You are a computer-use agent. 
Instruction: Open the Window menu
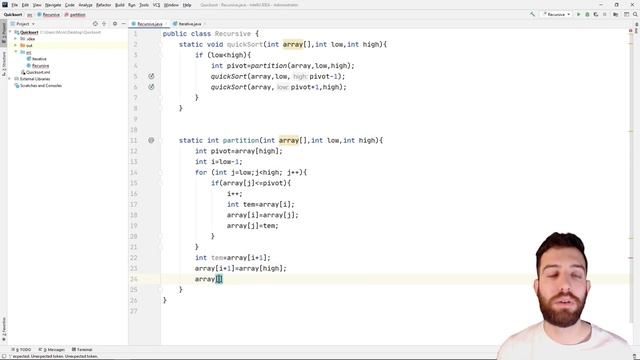(x=171, y=5)
